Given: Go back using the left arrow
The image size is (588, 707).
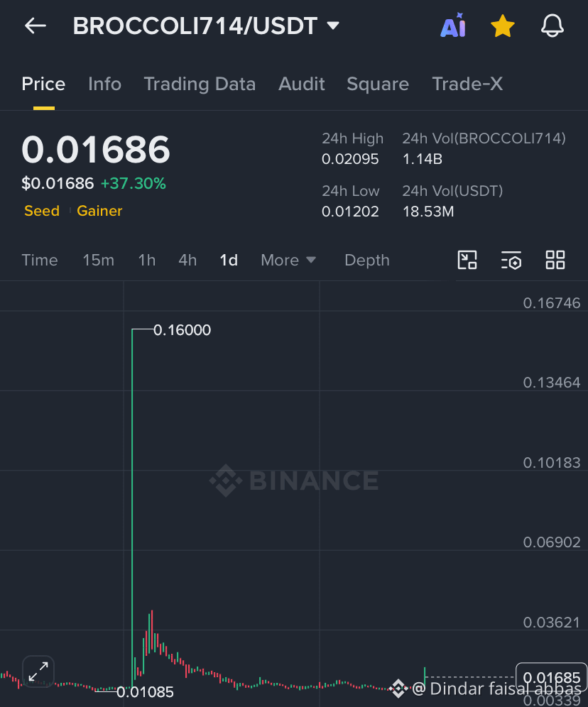Looking at the screenshot, I should click(36, 26).
